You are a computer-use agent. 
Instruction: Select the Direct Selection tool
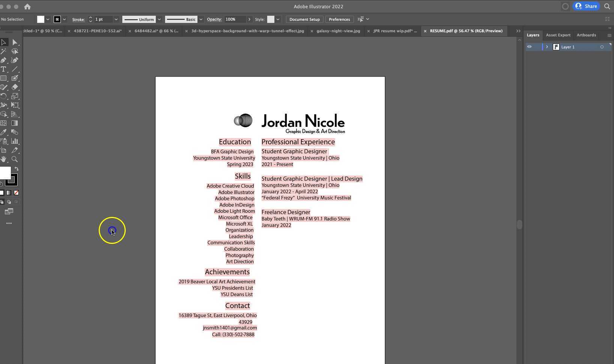tap(15, 42)
